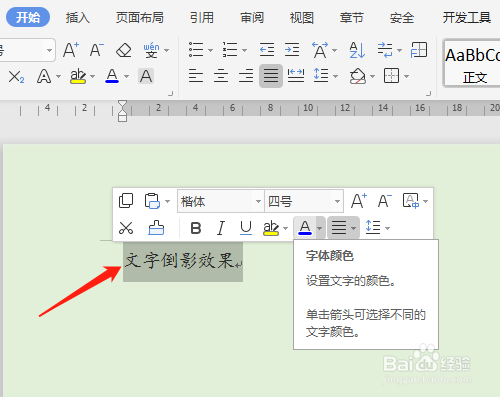
Task: Toggle bold in mini toolbar
Action: pos(196,228)
